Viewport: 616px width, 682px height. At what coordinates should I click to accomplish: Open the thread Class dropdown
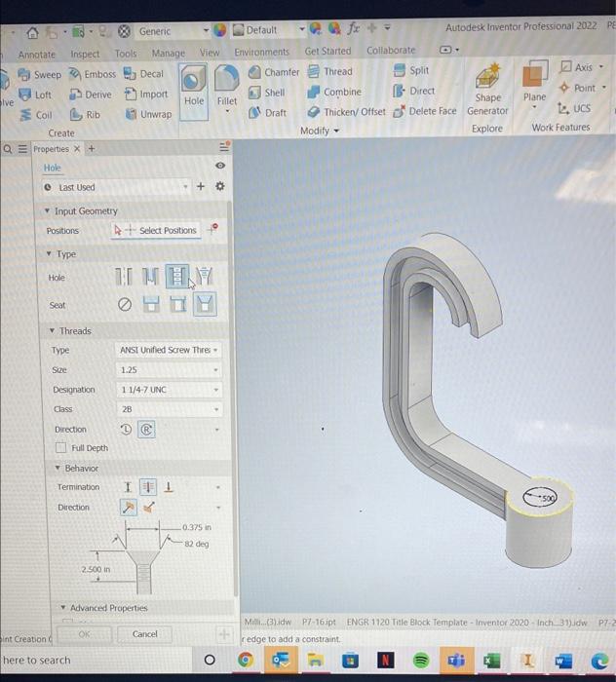click(169, 409)
